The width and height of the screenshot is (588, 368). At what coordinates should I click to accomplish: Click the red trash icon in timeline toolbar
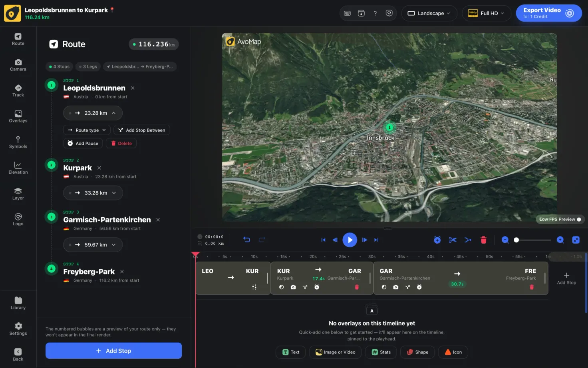click(x=483, y=240)
